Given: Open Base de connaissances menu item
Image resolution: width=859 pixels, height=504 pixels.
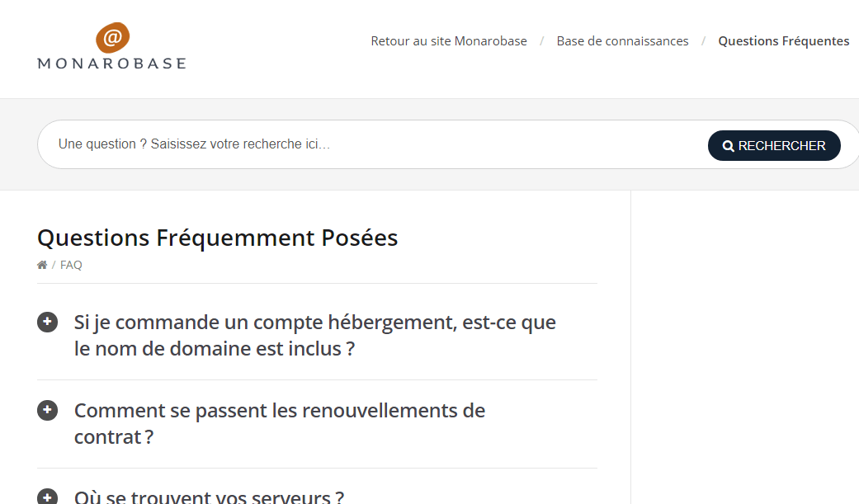Looking at the screenshot, I should point(622,41).
